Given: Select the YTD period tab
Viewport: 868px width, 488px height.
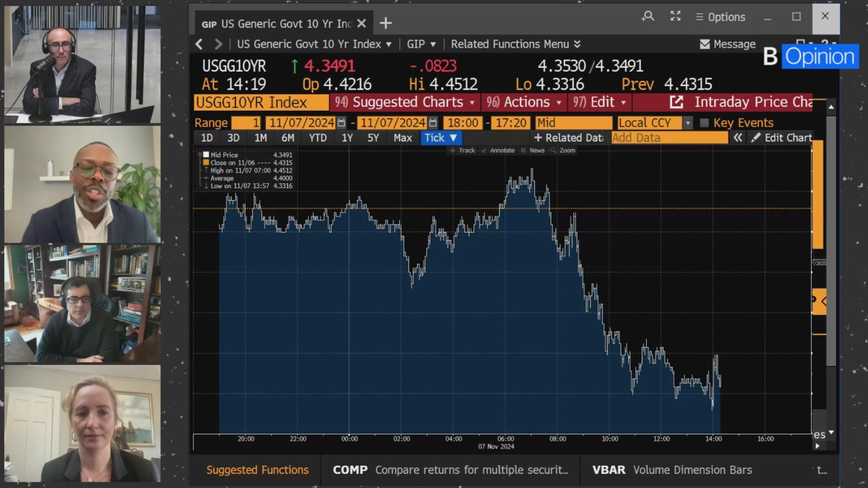Looking at the screenshot, I should point(318,138).
